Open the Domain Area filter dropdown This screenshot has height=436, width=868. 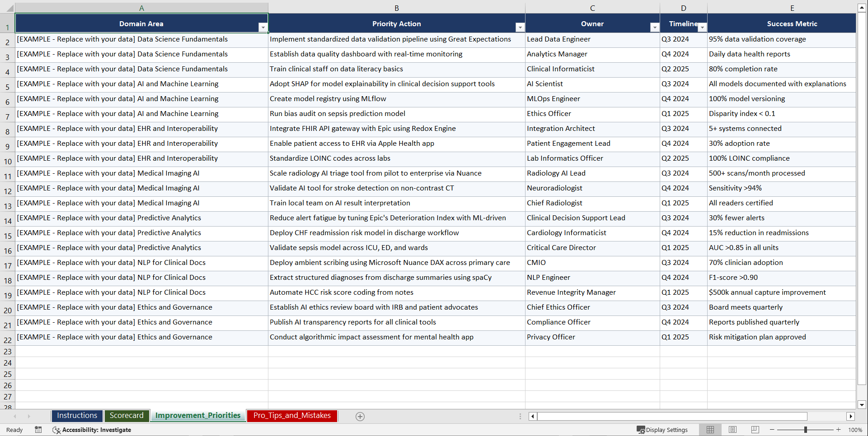pos(263,27)
